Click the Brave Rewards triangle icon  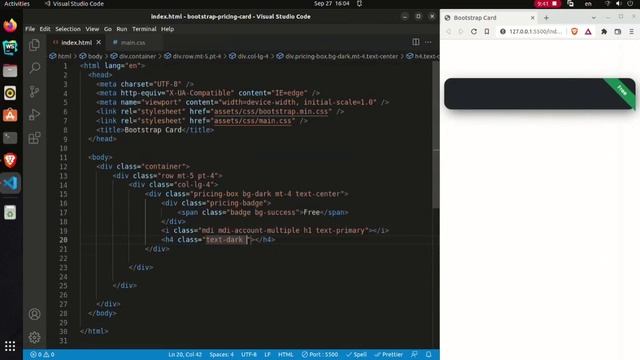click(x=588, y=31)
